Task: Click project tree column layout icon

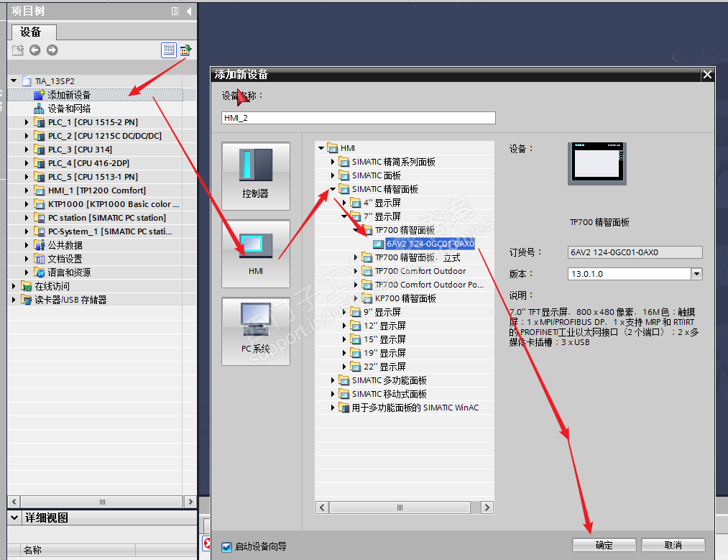Action: [x=175, y=12]
